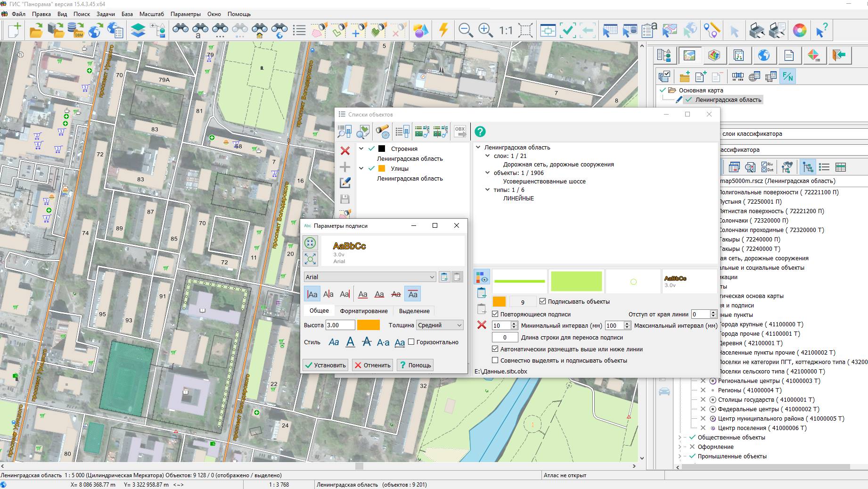868x489 pixels.
Task: Click the globe icon in right panel
Action: click(x=763, y=55)
